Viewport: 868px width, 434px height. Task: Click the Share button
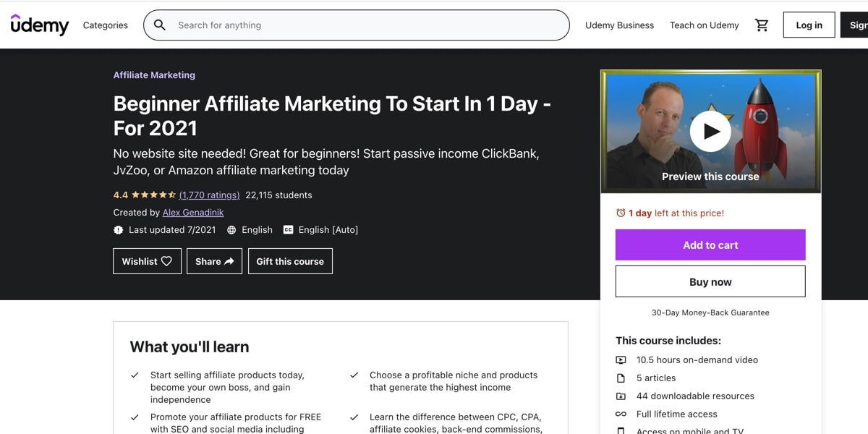(x=214, y=261)
